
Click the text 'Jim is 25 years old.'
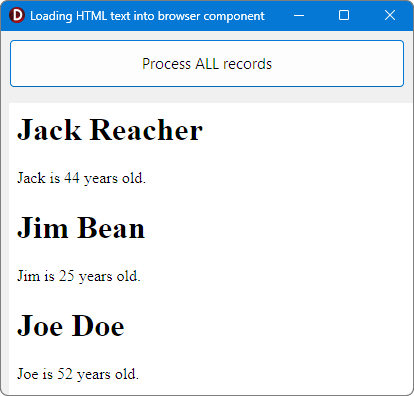click(x=79, y=276)
